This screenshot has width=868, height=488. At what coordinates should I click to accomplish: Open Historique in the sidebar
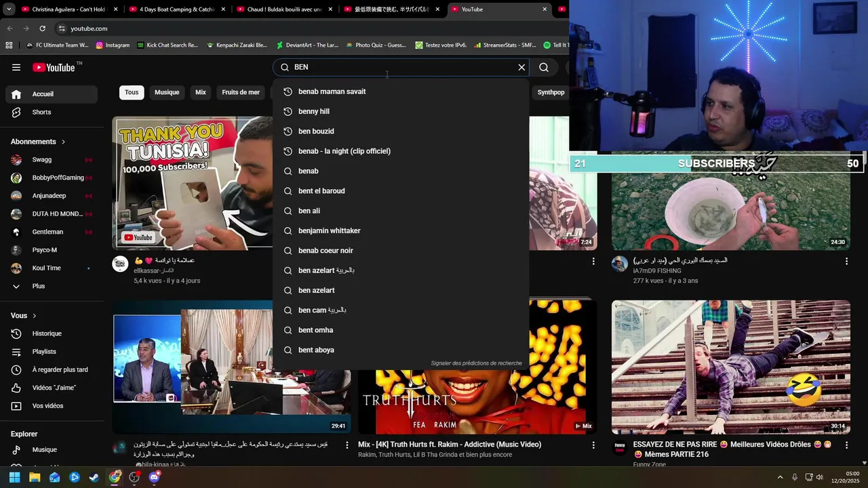(x=52, y=333)
